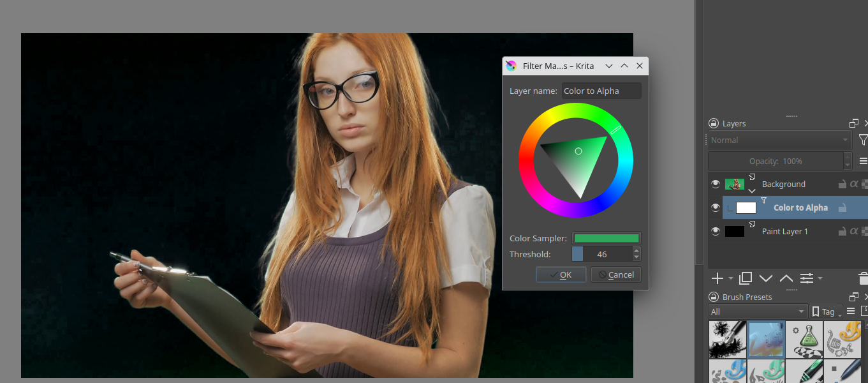Viewport: 868px width, 383px height.
Task: Increase Threshold with the up arrow
Action: click(x=636, y=250)
